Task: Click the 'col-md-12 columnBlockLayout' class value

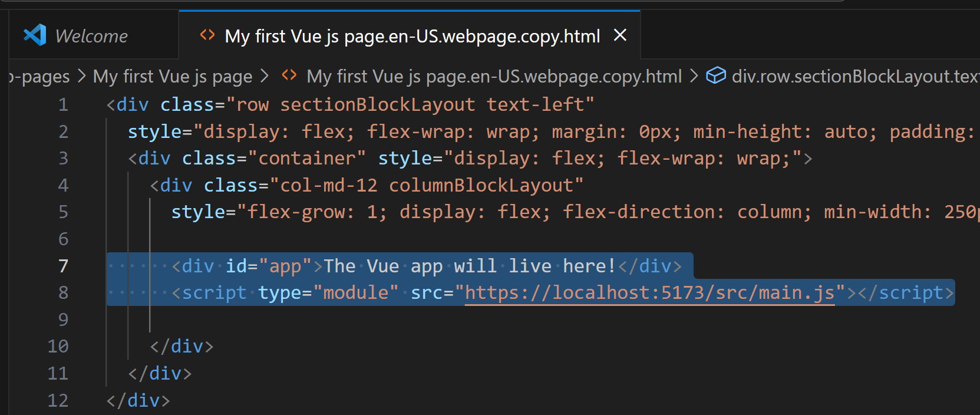Action: click(x=427, y=185)
